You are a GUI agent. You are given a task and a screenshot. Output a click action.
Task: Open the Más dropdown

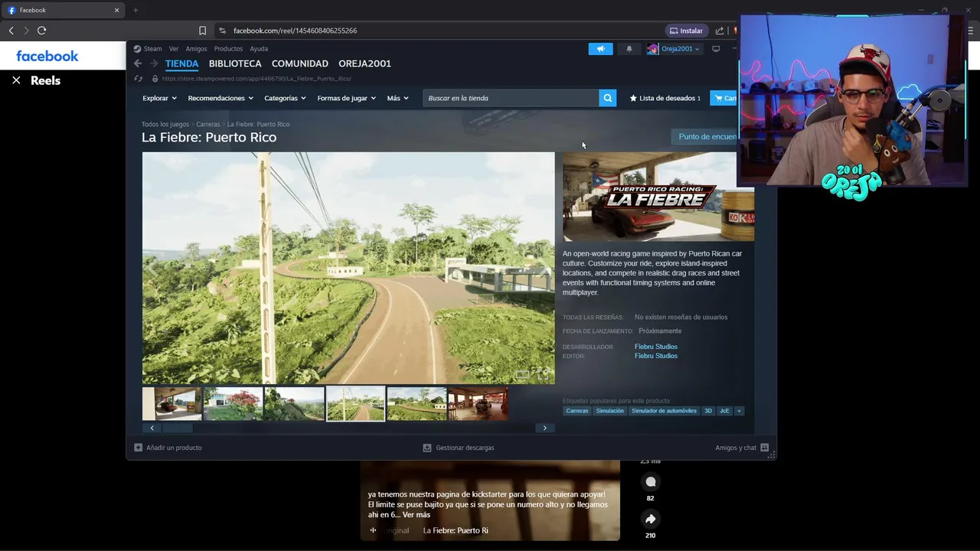coord(397,98)
